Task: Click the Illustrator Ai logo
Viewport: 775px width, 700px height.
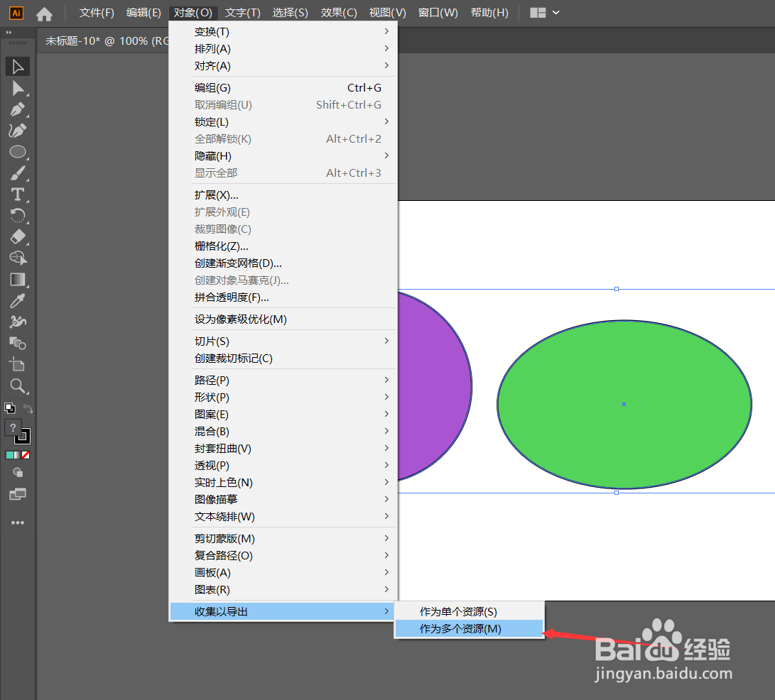Action: point(16,13)
